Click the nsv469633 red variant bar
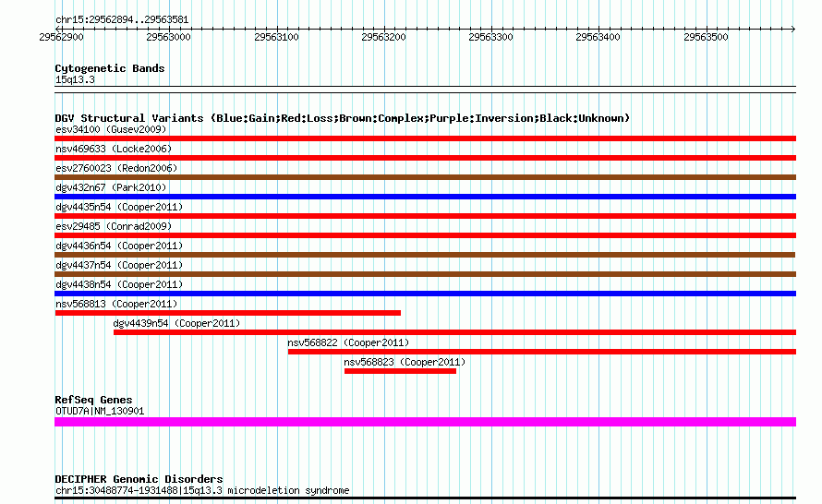The width and height of the screenshot is (822, 504). point(425,158)
